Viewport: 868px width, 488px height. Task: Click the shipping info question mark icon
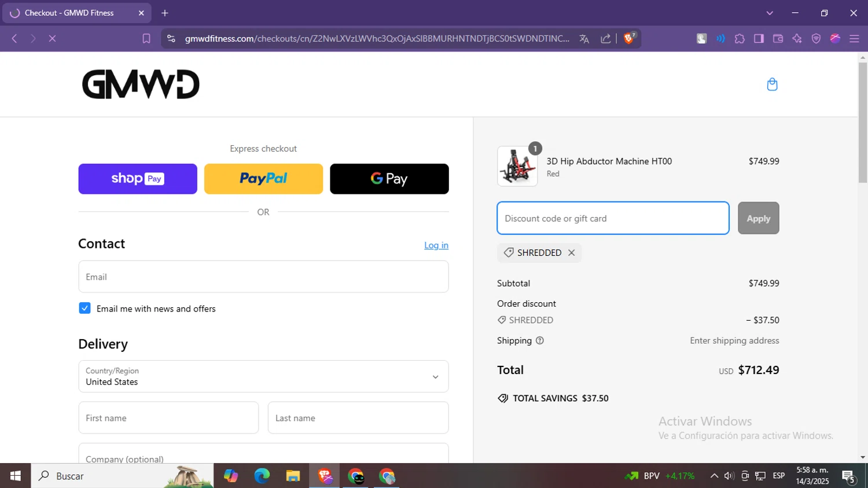coord(540,340)
